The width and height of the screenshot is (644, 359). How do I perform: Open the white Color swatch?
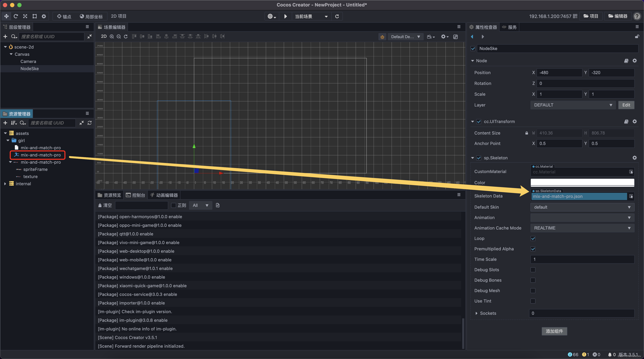pos(582,182)
